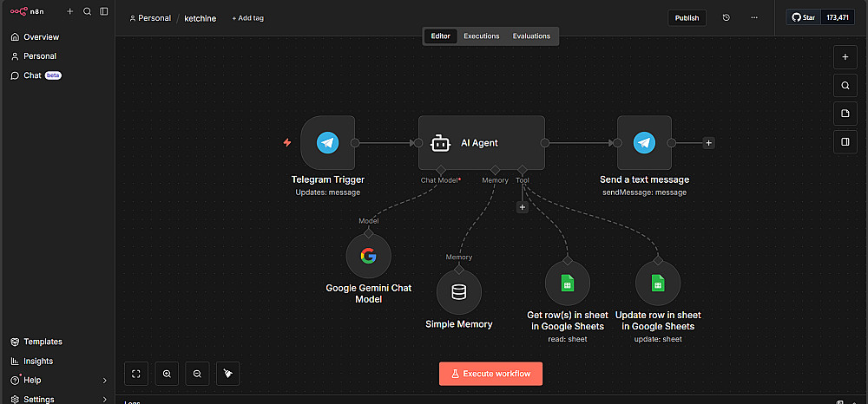Viewport: 868px width, 404px height.
Task: Select the Update row in sheet node
Action: (x=658, y=283)
